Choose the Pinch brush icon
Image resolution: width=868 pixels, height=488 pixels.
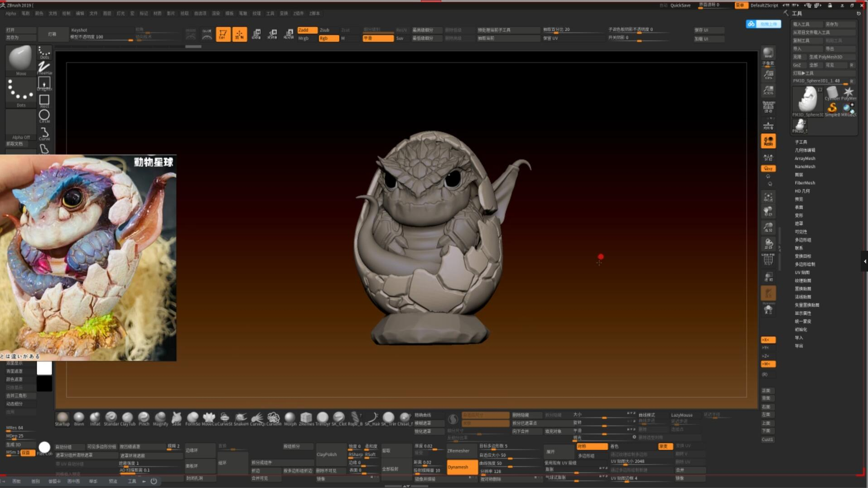(144, 418)
